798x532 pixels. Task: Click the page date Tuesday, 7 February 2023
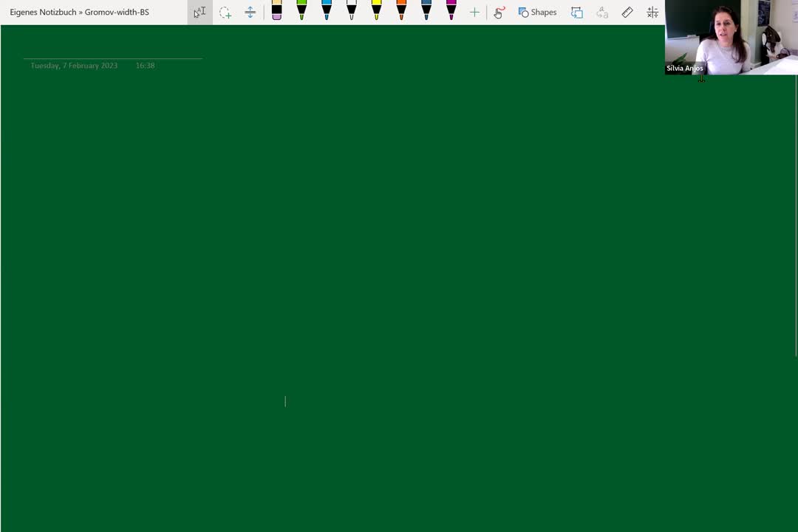[x=74, y=66]
